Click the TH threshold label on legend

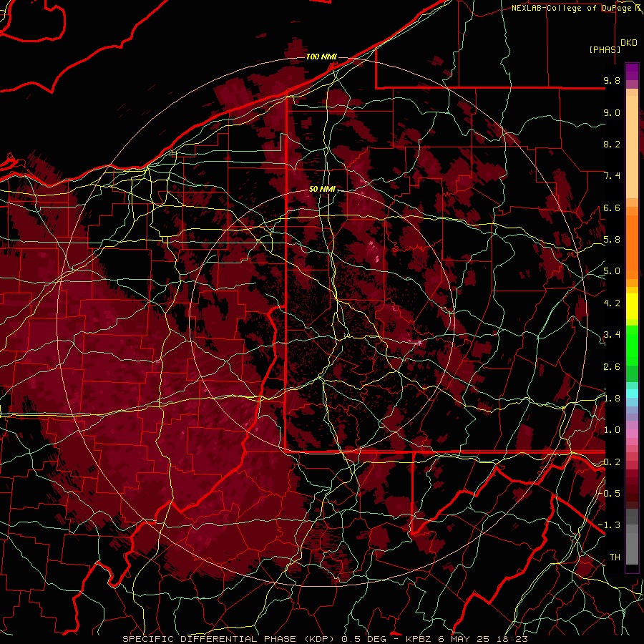click(x=615, y=557)
